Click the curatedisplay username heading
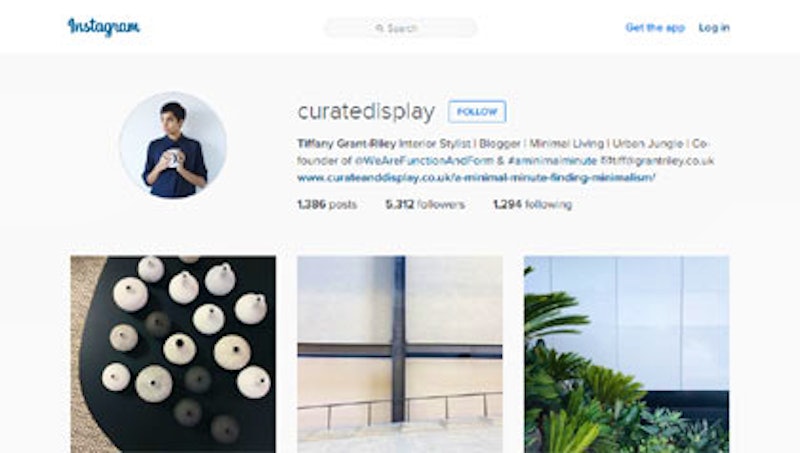 click(366, 112)
